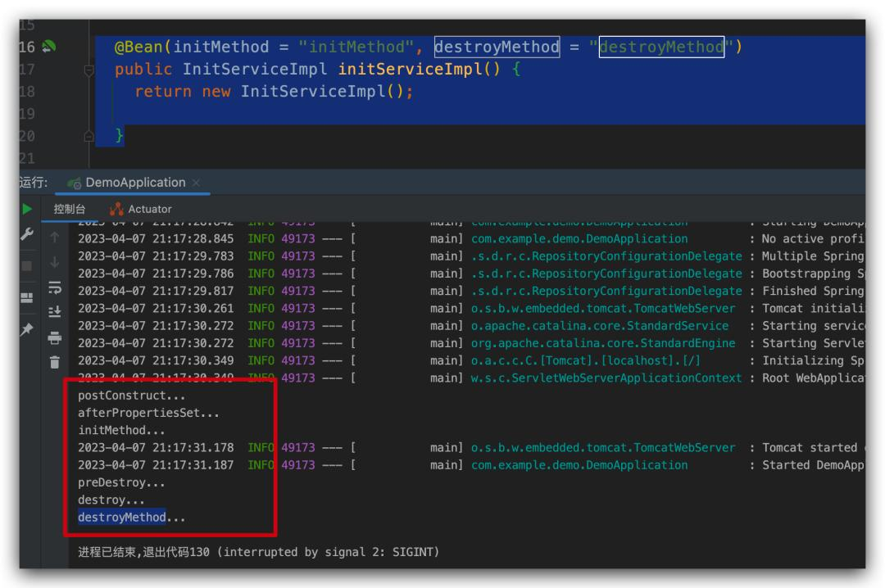Click o.apache.catalina.core.StandardService logger
885x588 pixels.
tap(599, 326)
